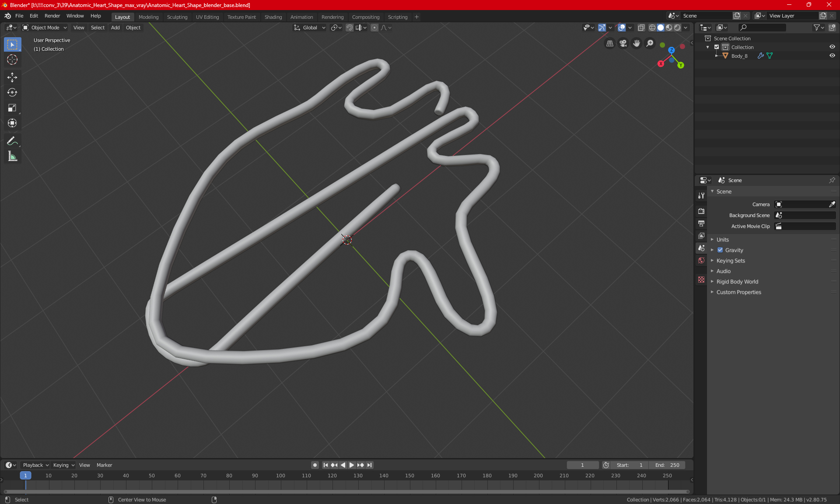Image resolution: width=840 pixels, height=504 pixels.
Task: Click the outliner search field
Action: coord(762,28)
